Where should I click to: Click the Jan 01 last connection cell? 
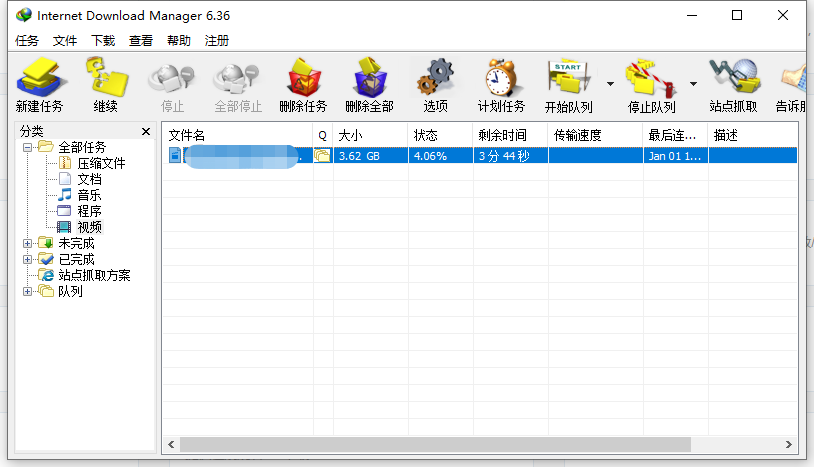(675, 156)
